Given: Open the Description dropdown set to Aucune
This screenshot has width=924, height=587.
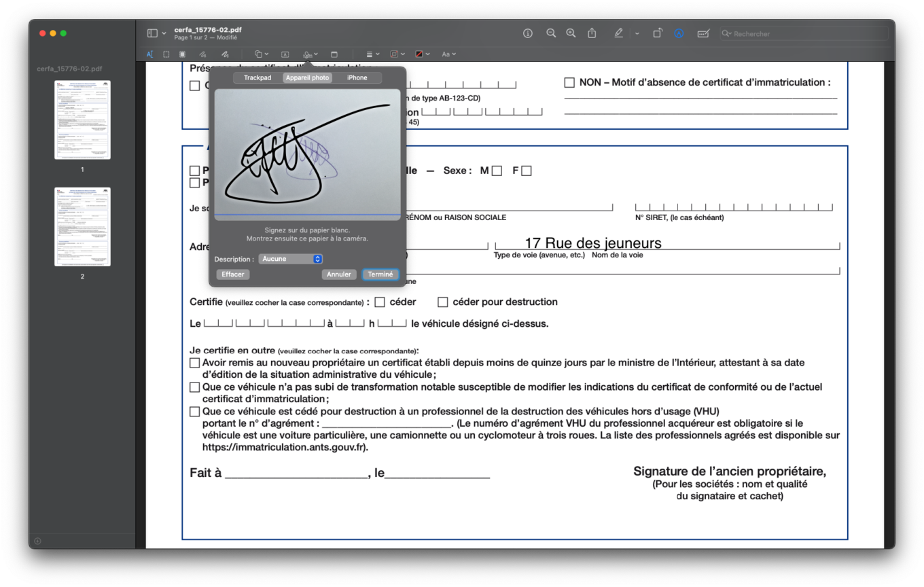Looking at the screenshot, I should 290,259.
